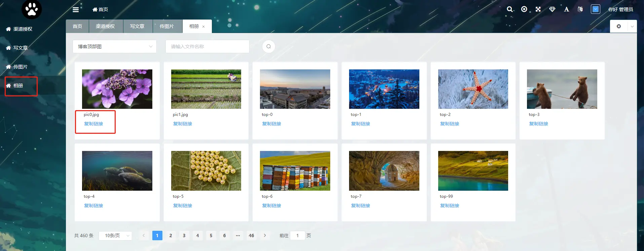The height and width of the screenshot is (251, 644).
Task: Open the starfish top-2 thumbnail
Action: [473, 89]
